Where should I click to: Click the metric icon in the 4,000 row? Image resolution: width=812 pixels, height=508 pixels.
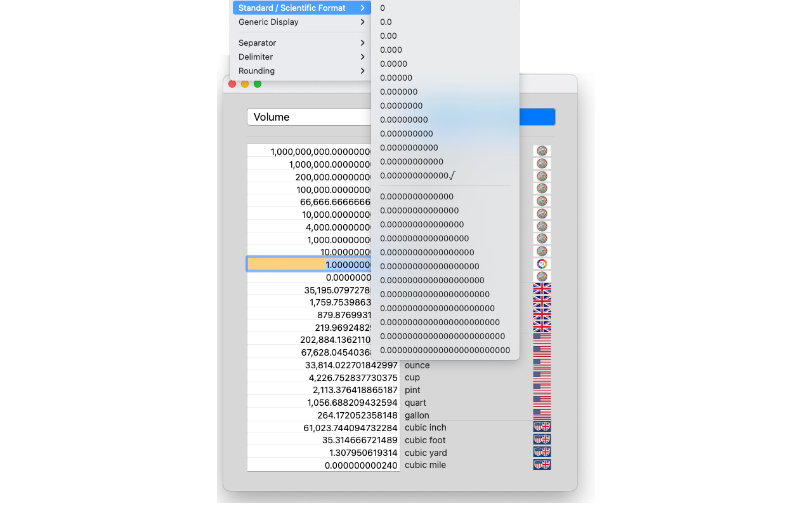[x=542, y=226]
